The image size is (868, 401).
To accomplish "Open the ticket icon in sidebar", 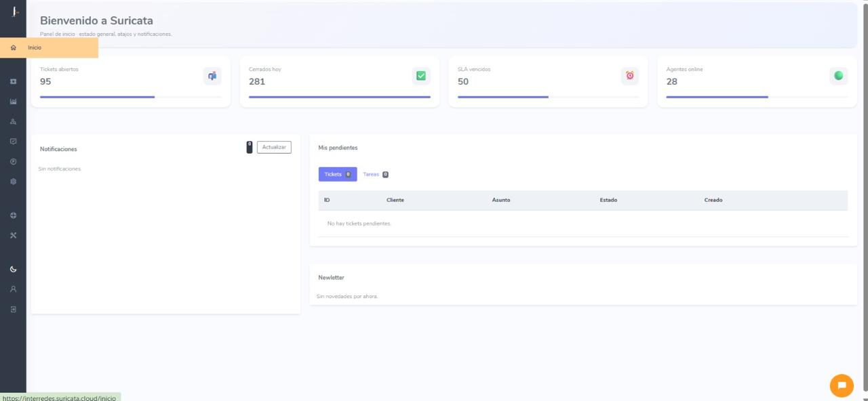I will (x=13, y=81).
